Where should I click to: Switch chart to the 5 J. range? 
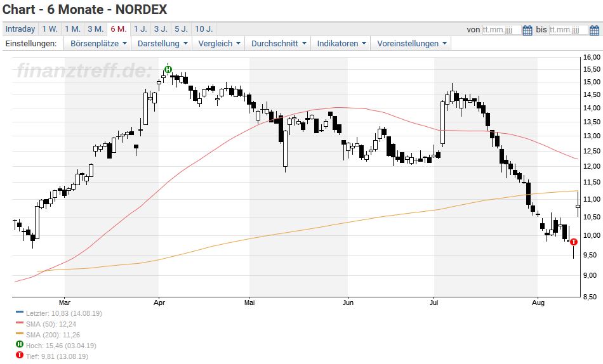[x=181, y=29]
